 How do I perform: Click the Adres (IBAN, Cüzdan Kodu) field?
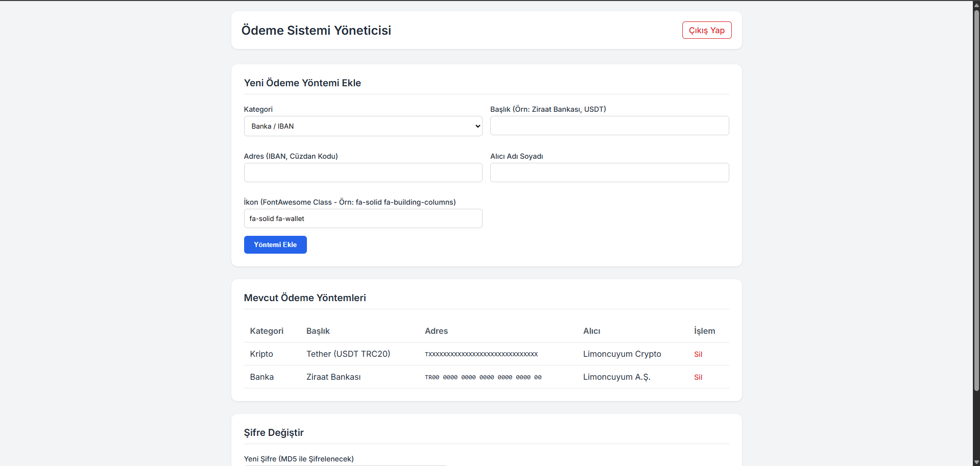click(x=363, y=173)
